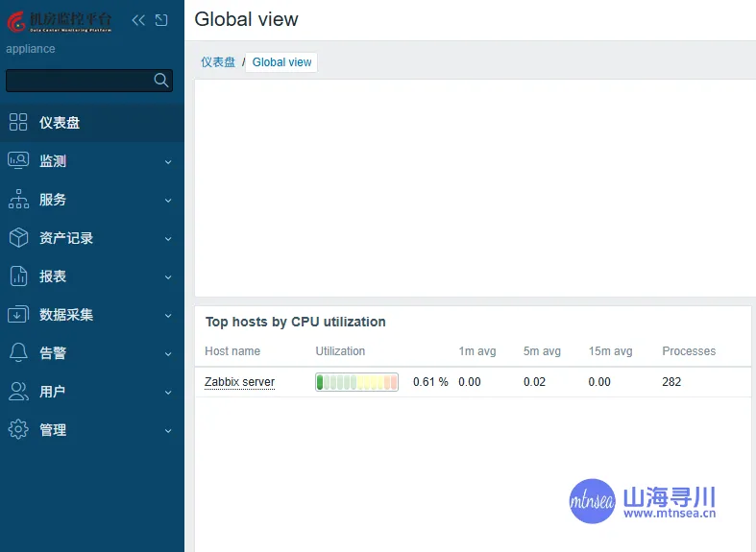Click the 监测 monitor icon
756x552 pixels.
[18, 160]
